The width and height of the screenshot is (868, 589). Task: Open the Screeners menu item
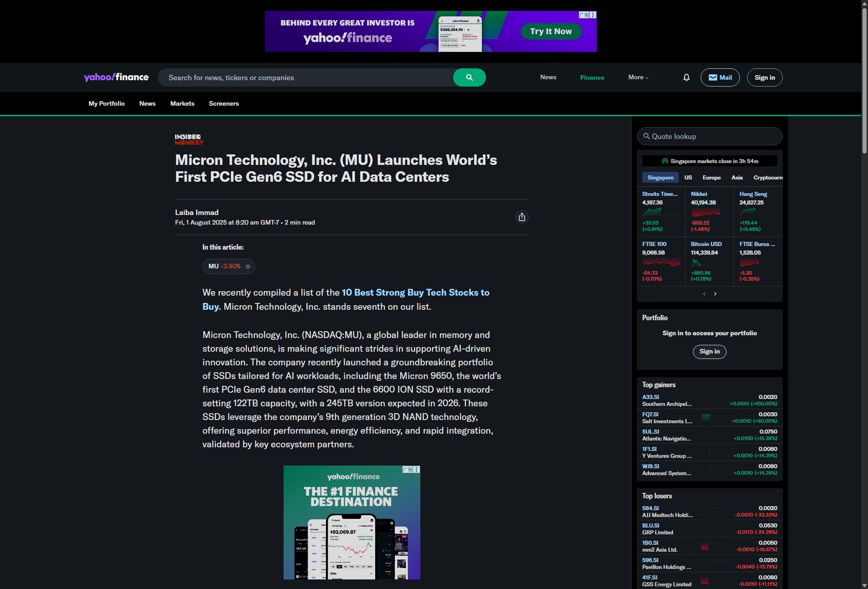coord(224,103)
